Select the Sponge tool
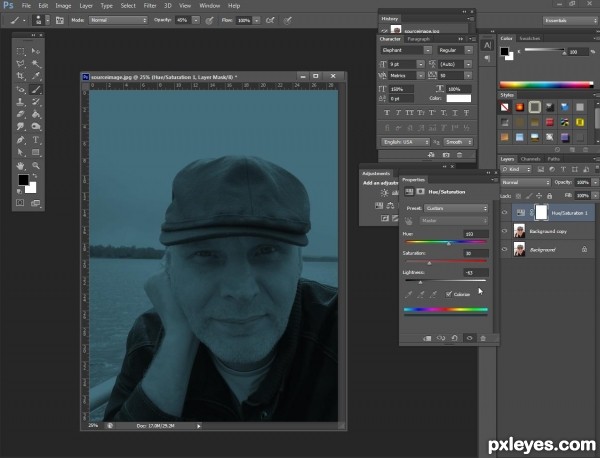 (x=36, y=126)
